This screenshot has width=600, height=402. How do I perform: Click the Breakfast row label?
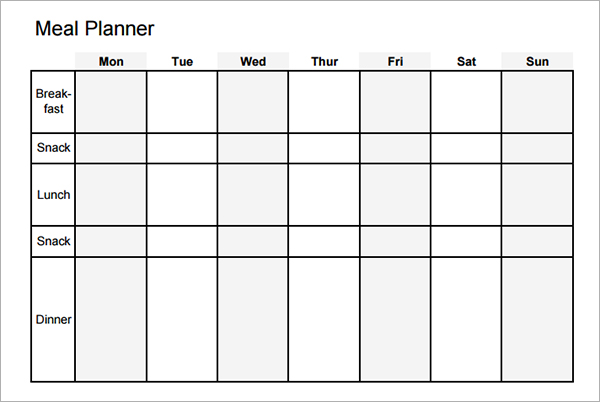click(53, 101)
